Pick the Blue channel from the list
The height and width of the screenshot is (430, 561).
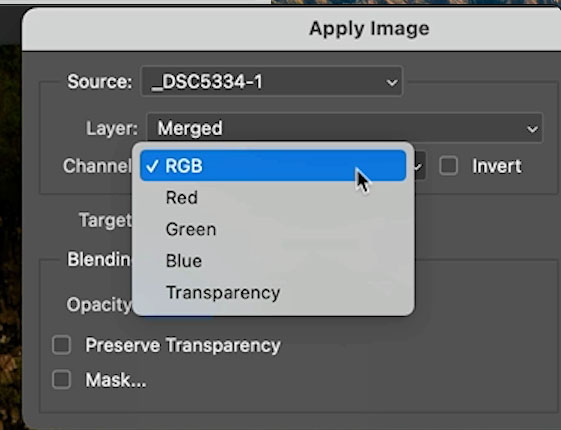point(273,260)
